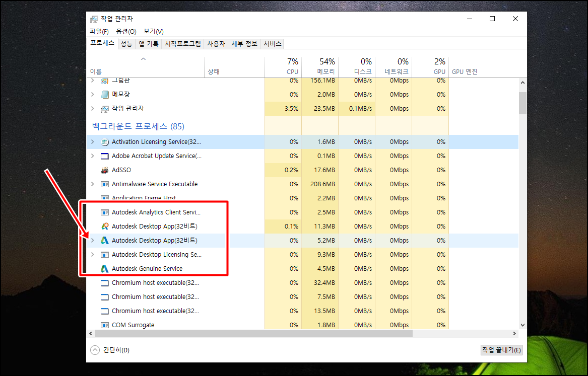Switch to the 시작프로그램 tab

pos(182,44)
